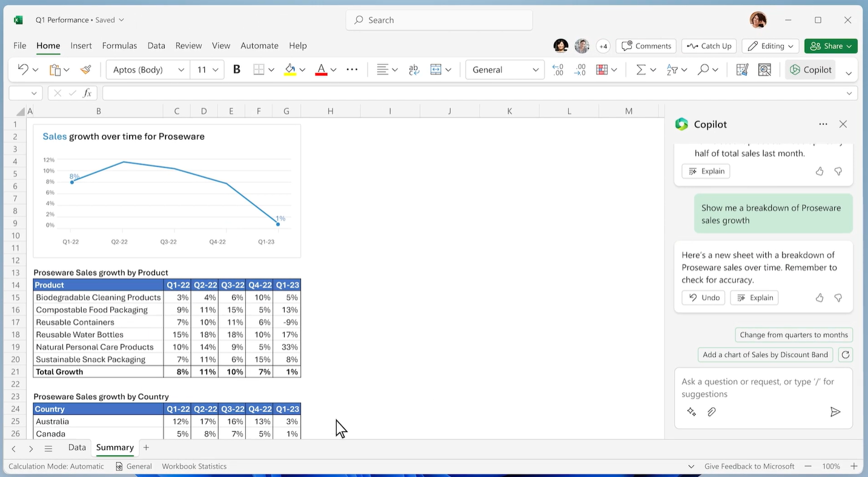Toggle Wrap Text
The height and width of the screenshot is (477, 868).
(x=414, y=70)
